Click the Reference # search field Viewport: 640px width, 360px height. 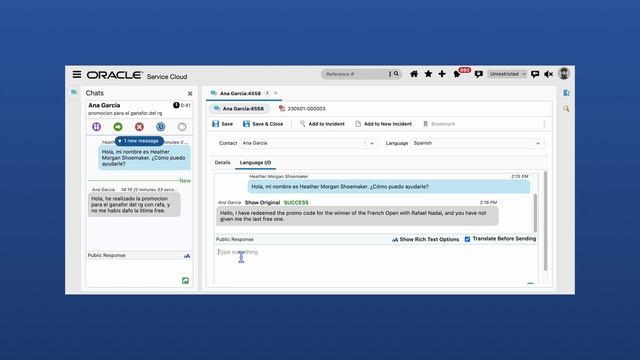tap(355, 74)
